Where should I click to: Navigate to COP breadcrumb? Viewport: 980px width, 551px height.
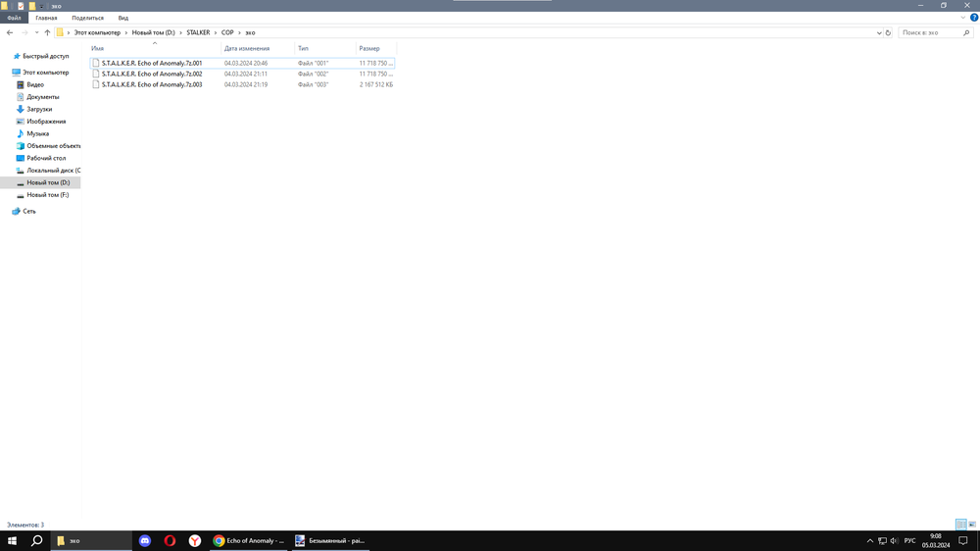tap(227, 32)
